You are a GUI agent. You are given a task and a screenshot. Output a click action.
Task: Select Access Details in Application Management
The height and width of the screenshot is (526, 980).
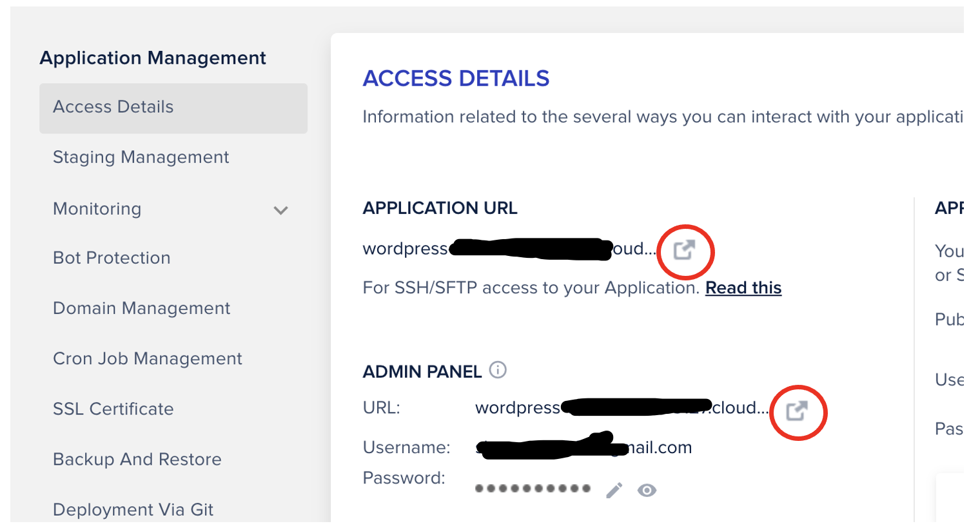click(112, 108)
